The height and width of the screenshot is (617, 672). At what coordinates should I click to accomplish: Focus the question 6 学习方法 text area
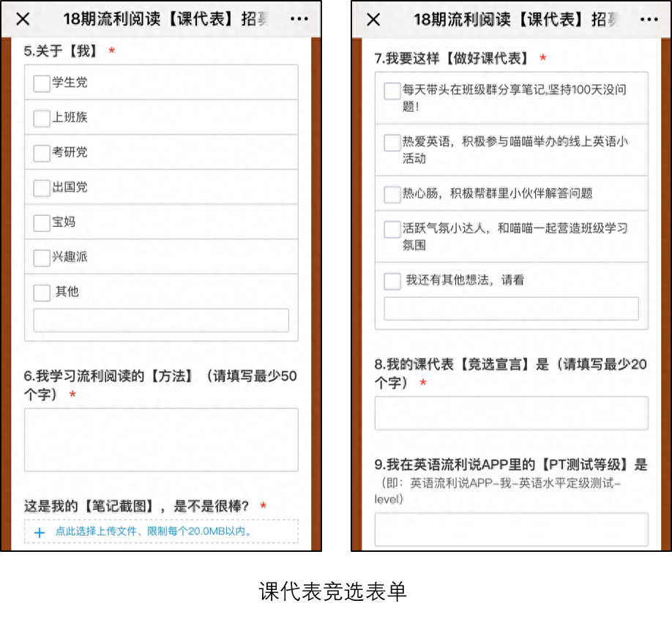161,439
